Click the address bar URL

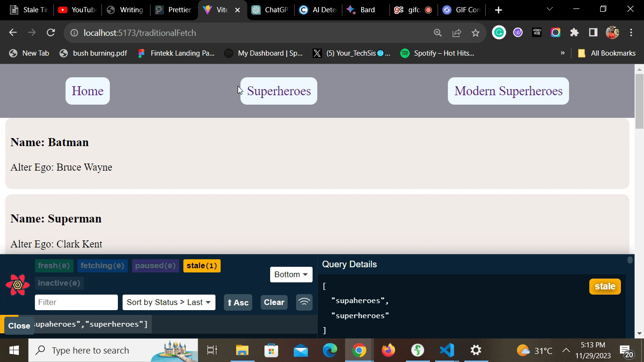[140, 33]
